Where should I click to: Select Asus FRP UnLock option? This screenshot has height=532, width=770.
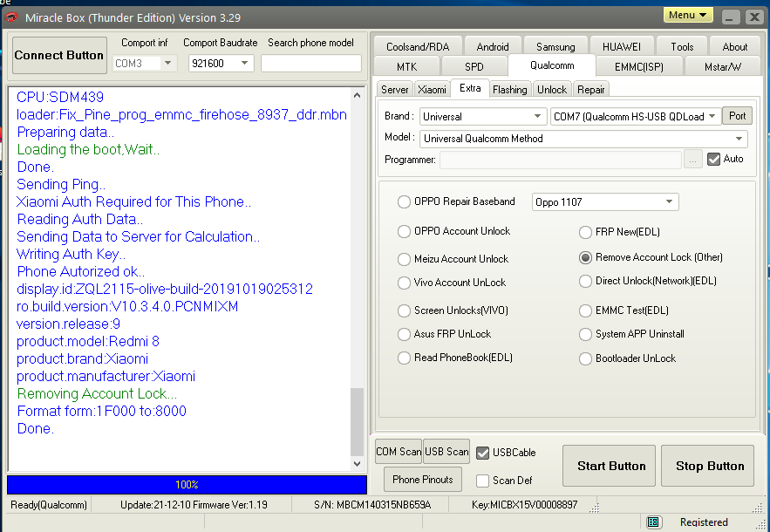click(404, 334)
